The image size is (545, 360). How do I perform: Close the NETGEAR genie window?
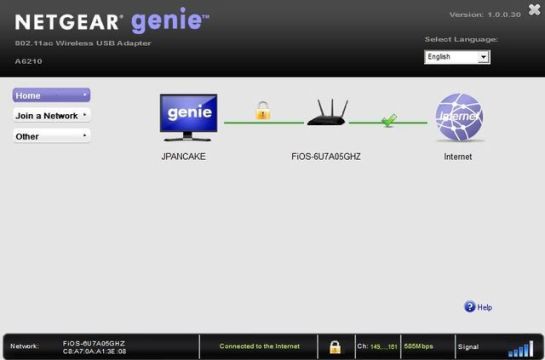(534, 10)
